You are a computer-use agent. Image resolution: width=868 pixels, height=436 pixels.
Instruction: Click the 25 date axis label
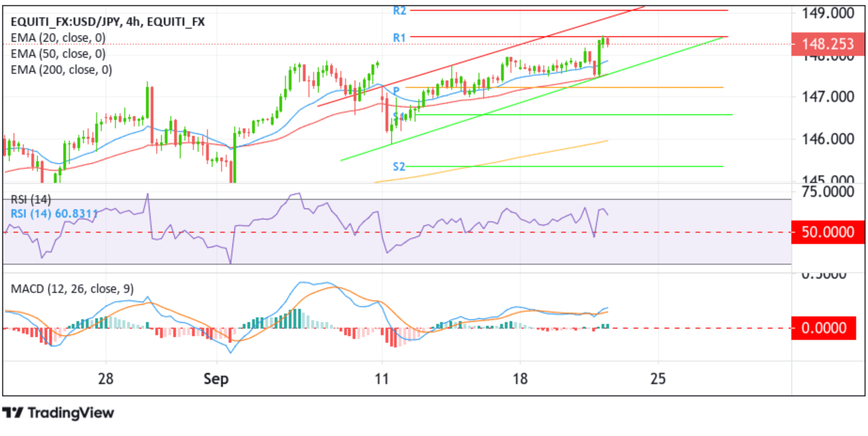tap(658, 379)
